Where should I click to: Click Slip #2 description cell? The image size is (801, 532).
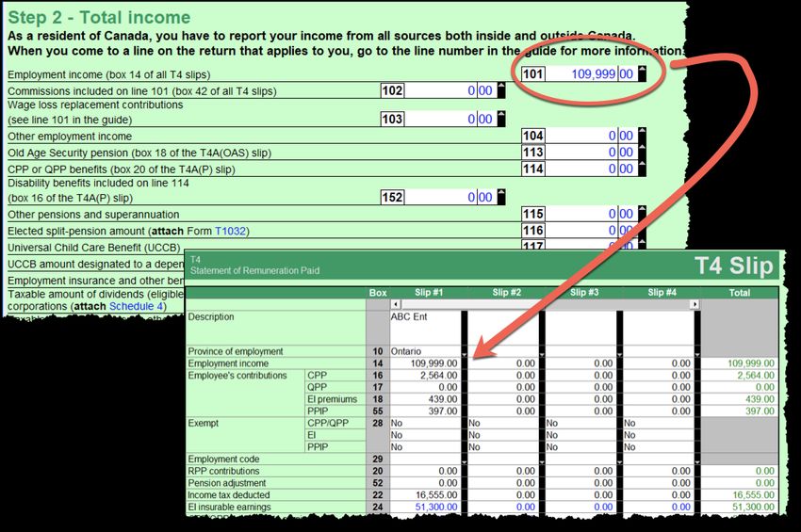point(502,328)
